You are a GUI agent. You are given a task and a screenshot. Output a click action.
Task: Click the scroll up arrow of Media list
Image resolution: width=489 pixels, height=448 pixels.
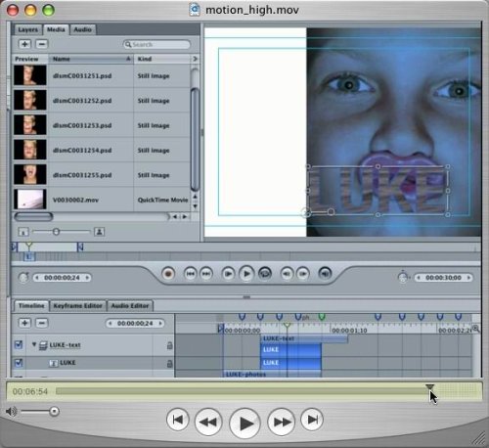[195, 197]
